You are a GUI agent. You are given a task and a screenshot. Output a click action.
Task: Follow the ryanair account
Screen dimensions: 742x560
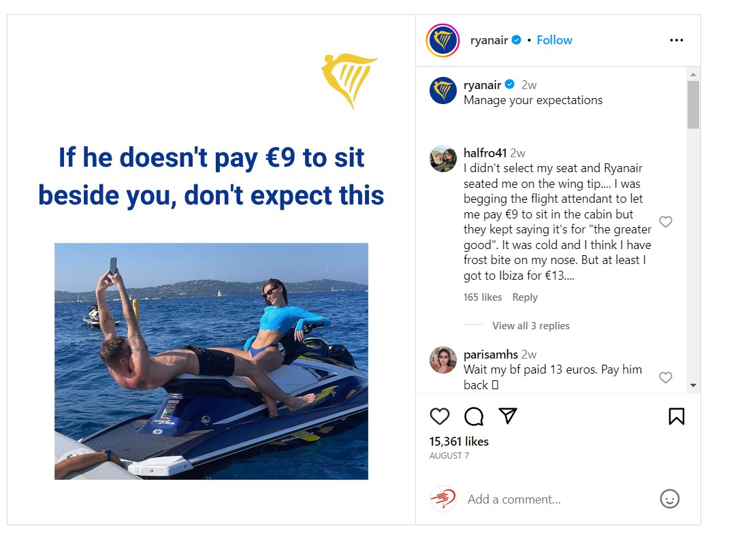point(554,40)
